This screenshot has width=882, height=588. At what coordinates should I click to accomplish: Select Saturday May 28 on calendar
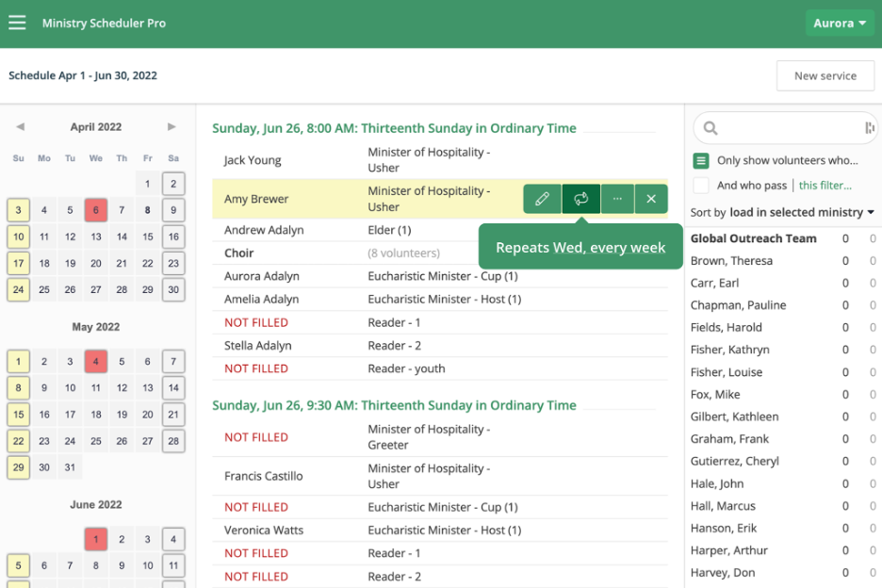pyautogui.click(x=173, y=441)
